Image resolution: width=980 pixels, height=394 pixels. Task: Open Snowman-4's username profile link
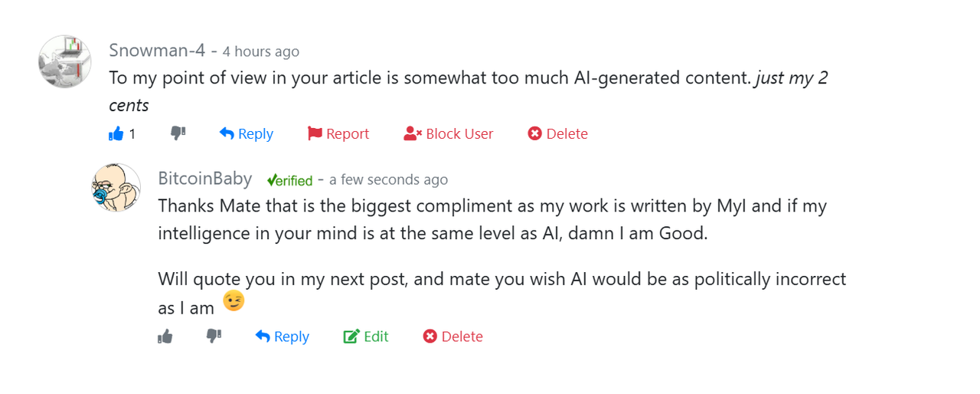157,51
